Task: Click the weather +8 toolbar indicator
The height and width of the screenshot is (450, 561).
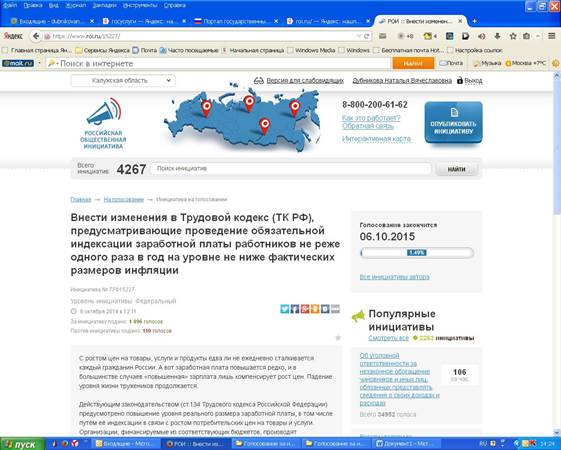Action: click(x=405, y=36)
